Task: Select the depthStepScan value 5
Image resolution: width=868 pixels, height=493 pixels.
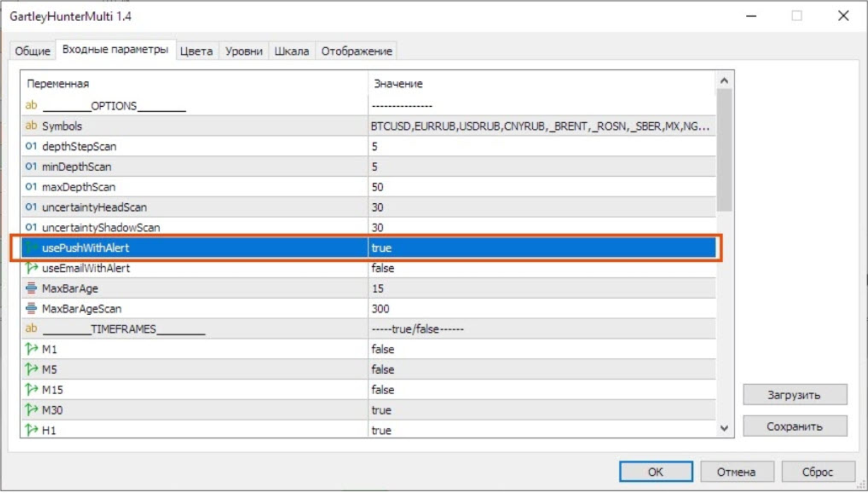Action: (542, 147)
